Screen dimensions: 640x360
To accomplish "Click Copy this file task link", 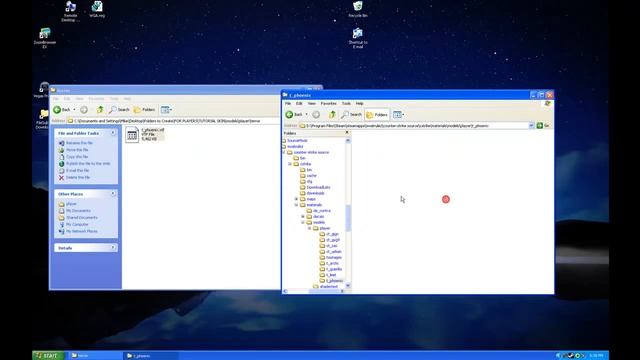I will tap(77, 157).
